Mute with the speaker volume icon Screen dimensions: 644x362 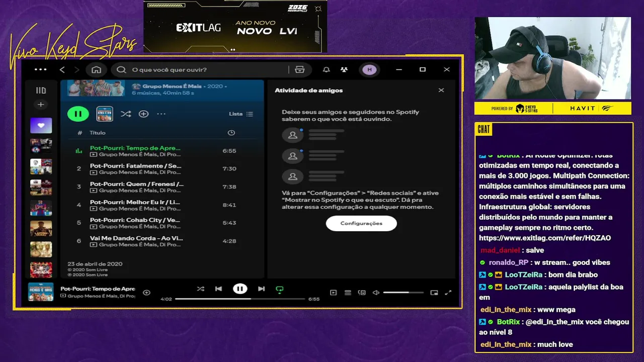tap(376, 293)
